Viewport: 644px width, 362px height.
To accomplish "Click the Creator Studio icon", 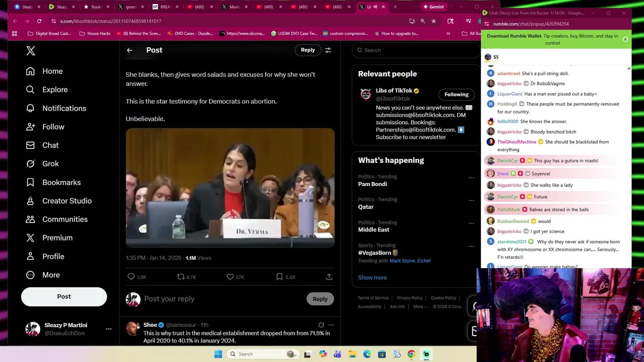I will [x=30, y=201].
